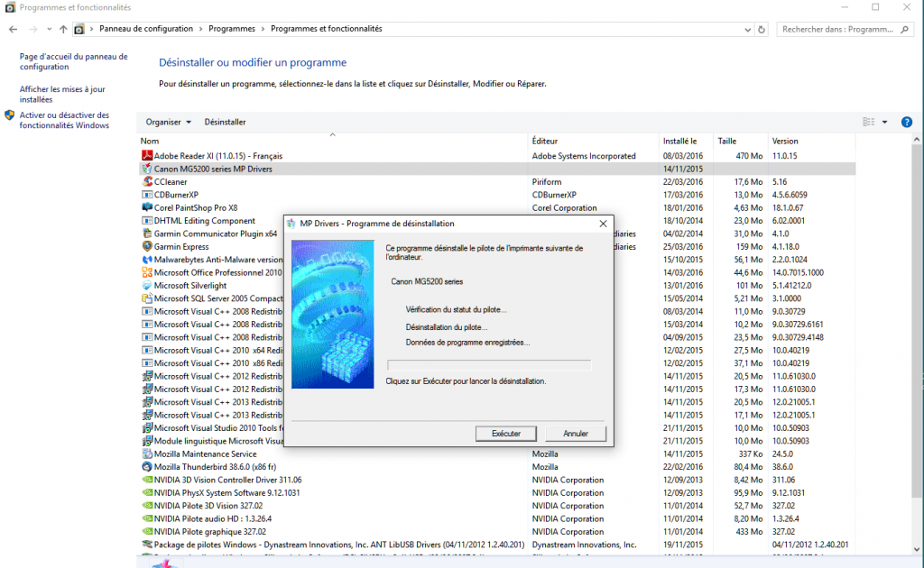The width and height of the screenshot is (924, 568).
Task: Click the Corel PaintShop Pro X8 icon
Action: tap(147, 207)
